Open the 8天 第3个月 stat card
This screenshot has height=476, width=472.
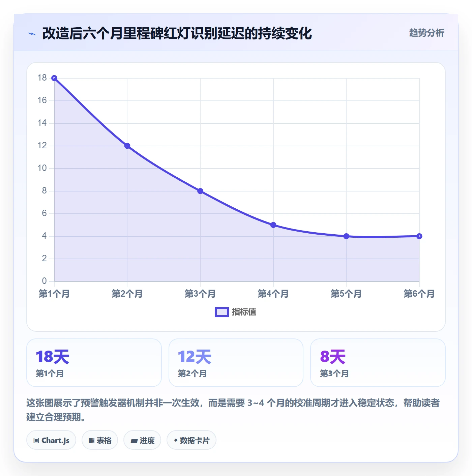coord(378,363)
